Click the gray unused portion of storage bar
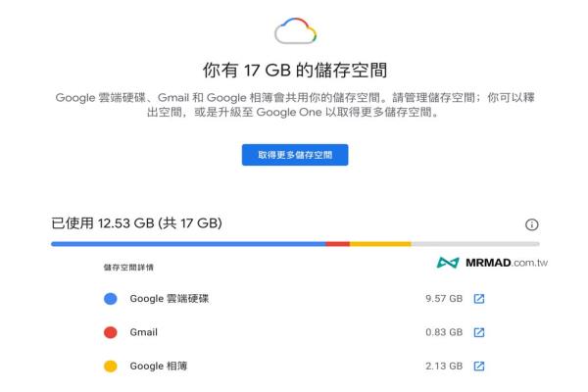The height and width of the screenshot is (392, 588). click(475, 244)
